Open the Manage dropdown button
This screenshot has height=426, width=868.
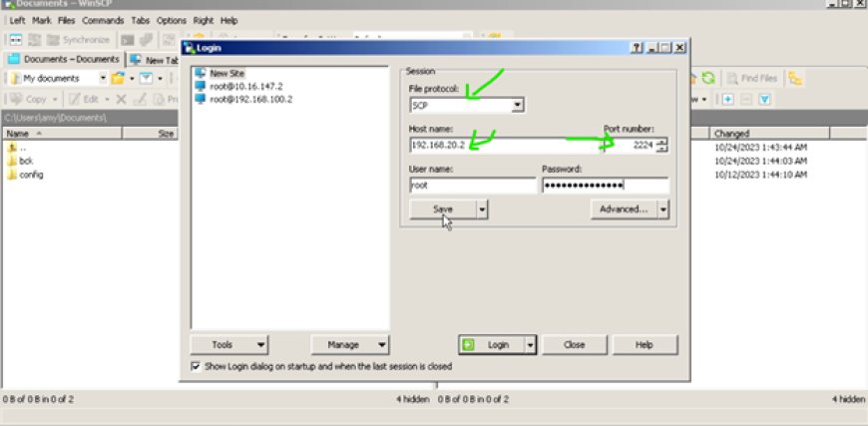point(350,344)
